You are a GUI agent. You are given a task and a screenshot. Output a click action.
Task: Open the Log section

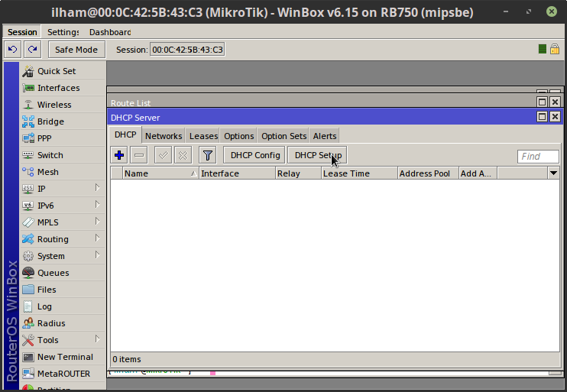coord(62,306)
